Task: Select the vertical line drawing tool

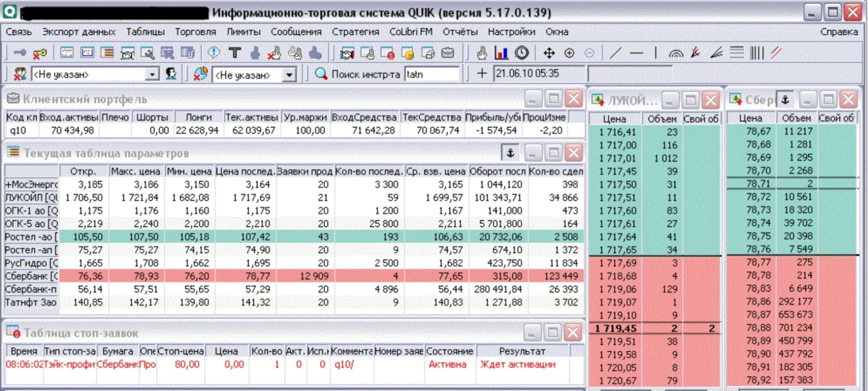Action: pyautogui.click(x=656, y=53)
